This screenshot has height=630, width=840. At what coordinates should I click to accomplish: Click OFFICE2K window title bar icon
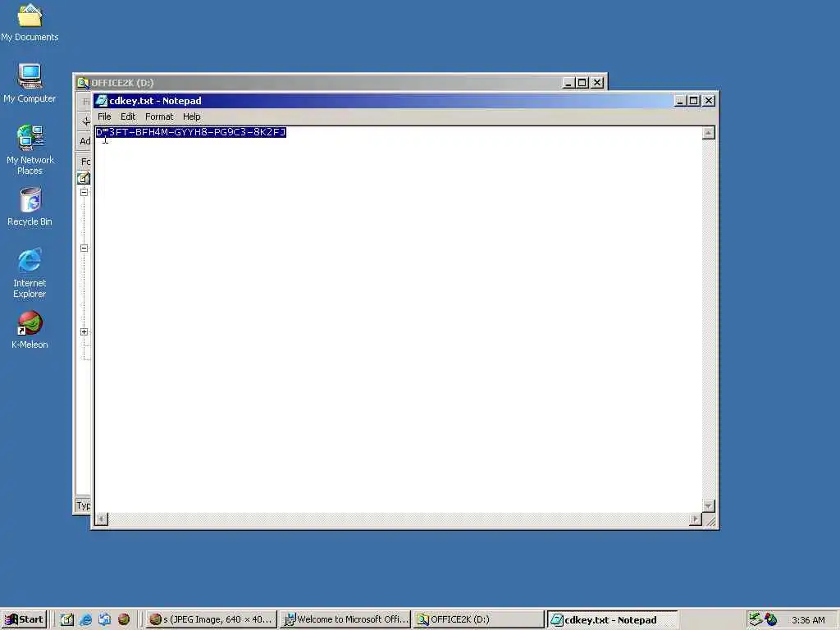83,83
